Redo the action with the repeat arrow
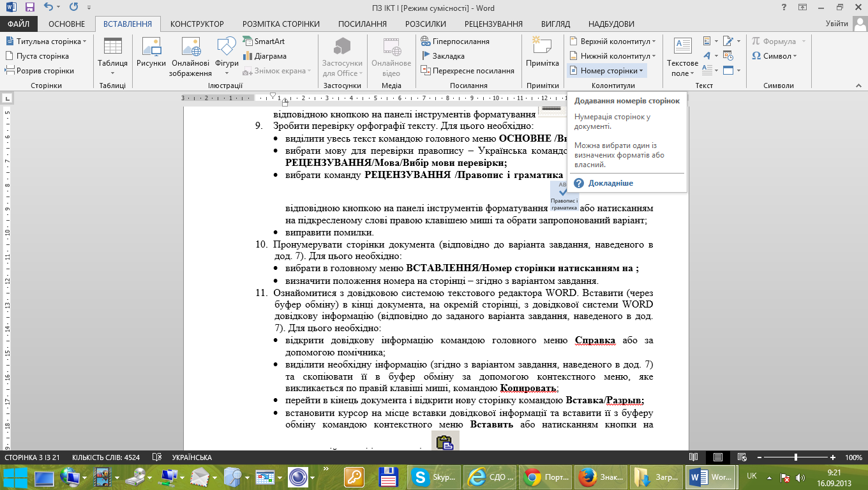Screen dimensions: 868x490 tap(73, 8)
